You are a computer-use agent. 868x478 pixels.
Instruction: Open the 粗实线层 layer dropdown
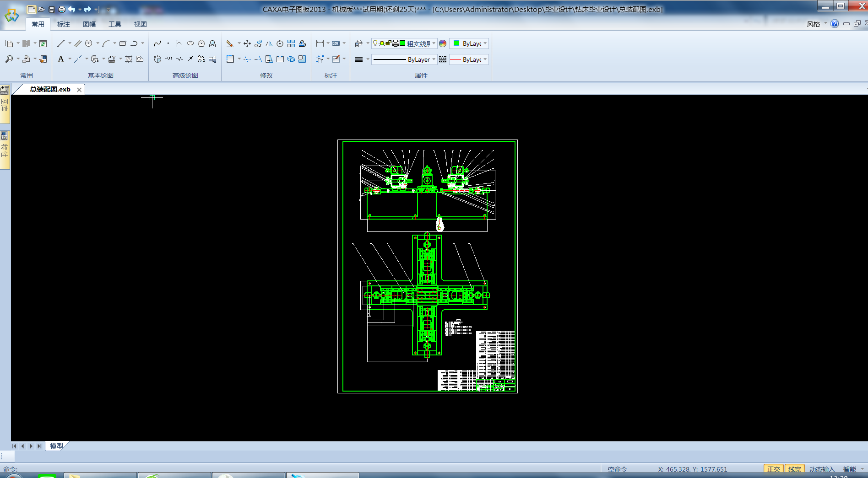[x=434, y=43]
